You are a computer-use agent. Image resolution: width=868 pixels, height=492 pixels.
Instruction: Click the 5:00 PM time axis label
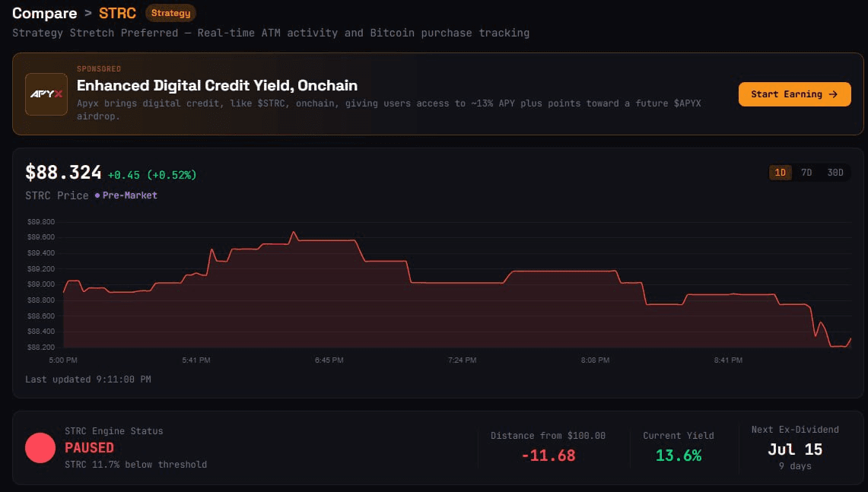click(63, 360)
